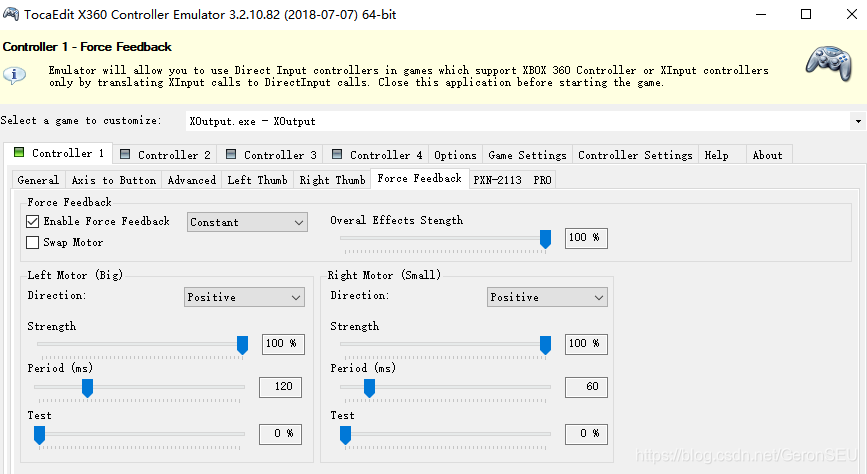Click Right Motor Test slider thumb

pyautogui.click(x=346, y=435)
